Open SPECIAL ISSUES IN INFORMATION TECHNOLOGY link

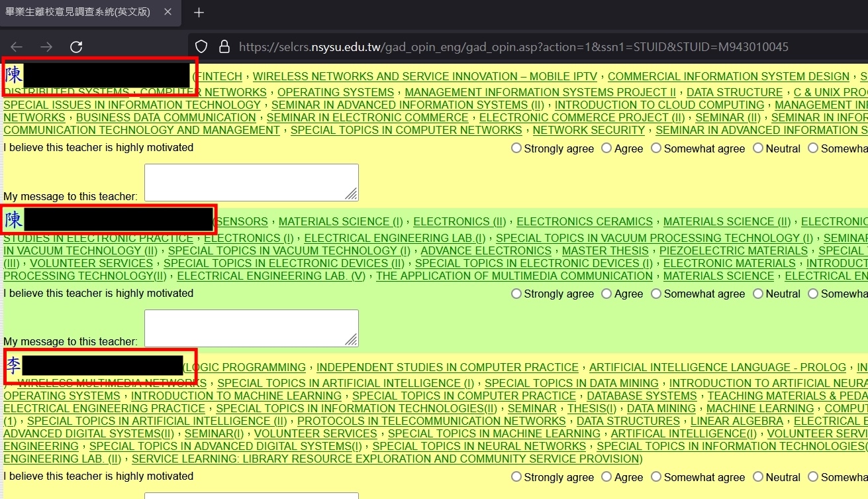(x=132, y=105)
